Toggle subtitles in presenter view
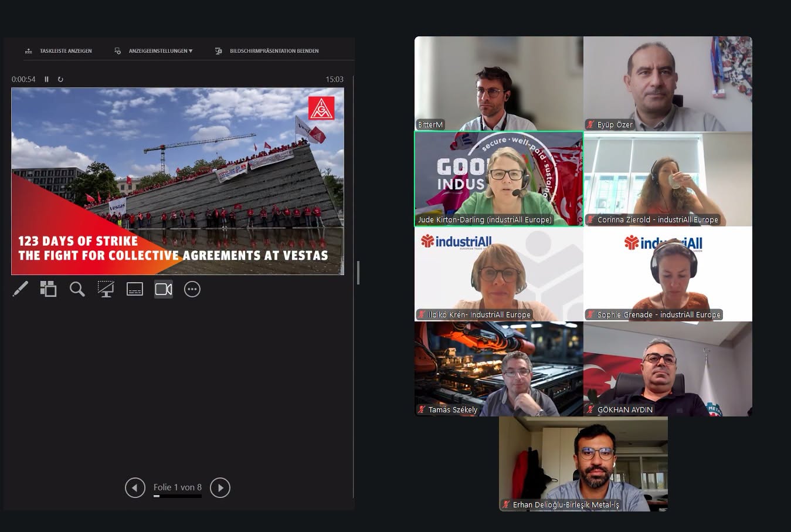Screen dimensions: 791x532 tap(135, 289)
